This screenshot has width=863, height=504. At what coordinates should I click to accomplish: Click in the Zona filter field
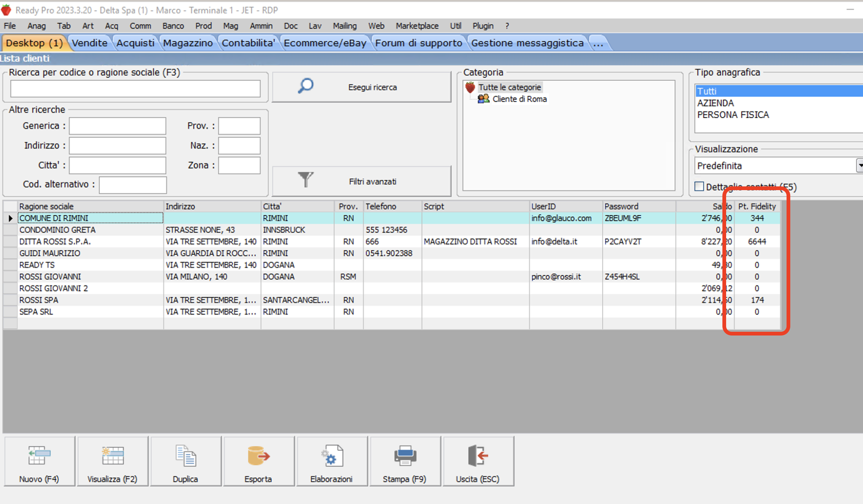coord(239,165)
